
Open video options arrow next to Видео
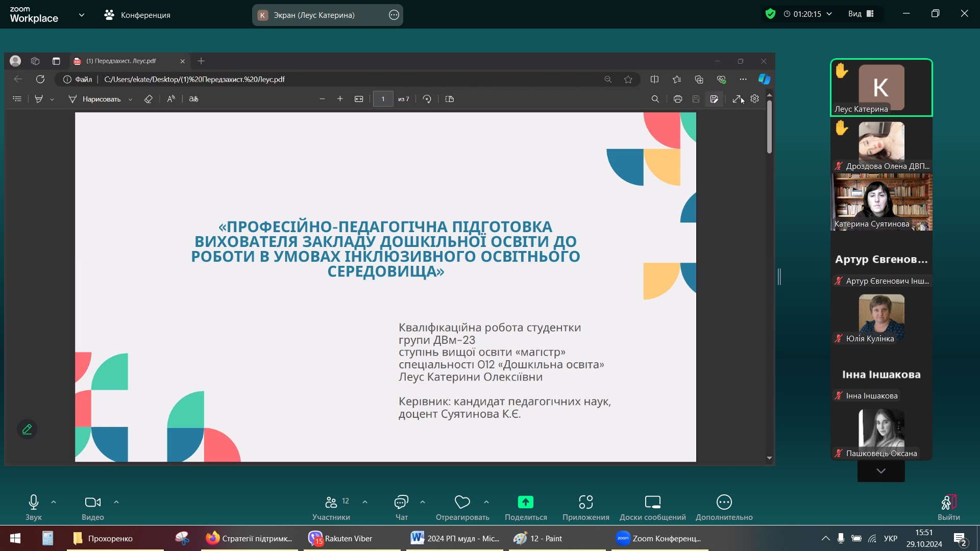click(x=116, y=502)
